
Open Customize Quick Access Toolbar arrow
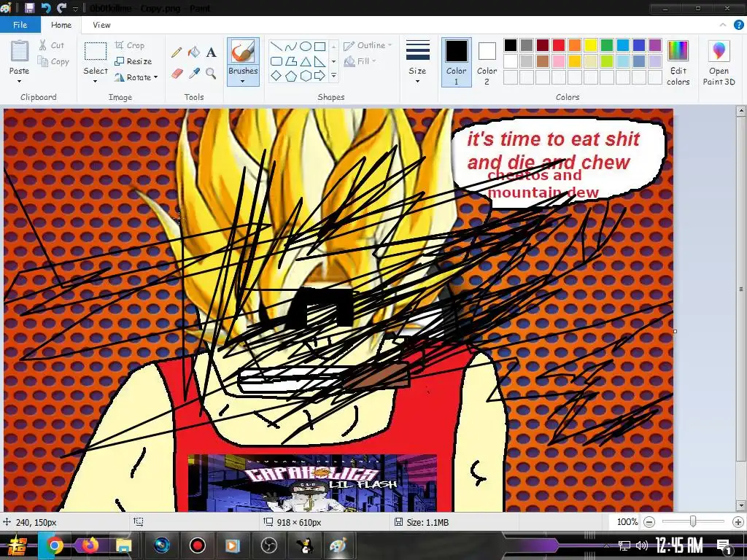(x=76, y=9)
